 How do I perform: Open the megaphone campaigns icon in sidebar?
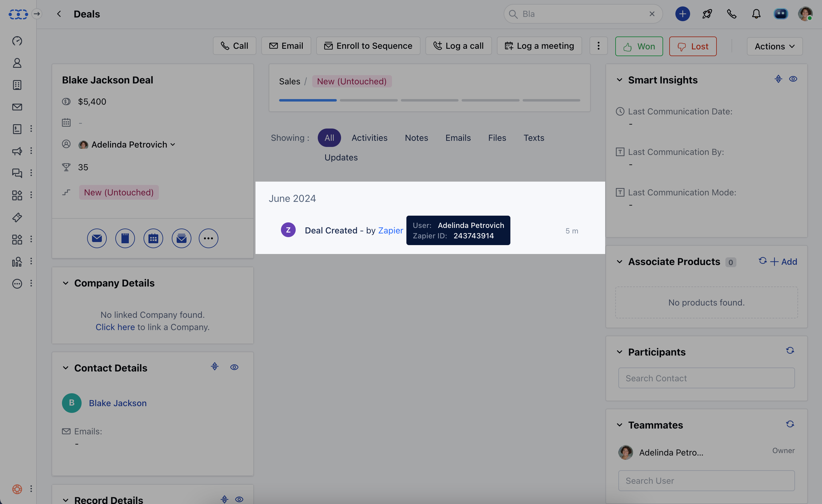click(x=17, y=151)
